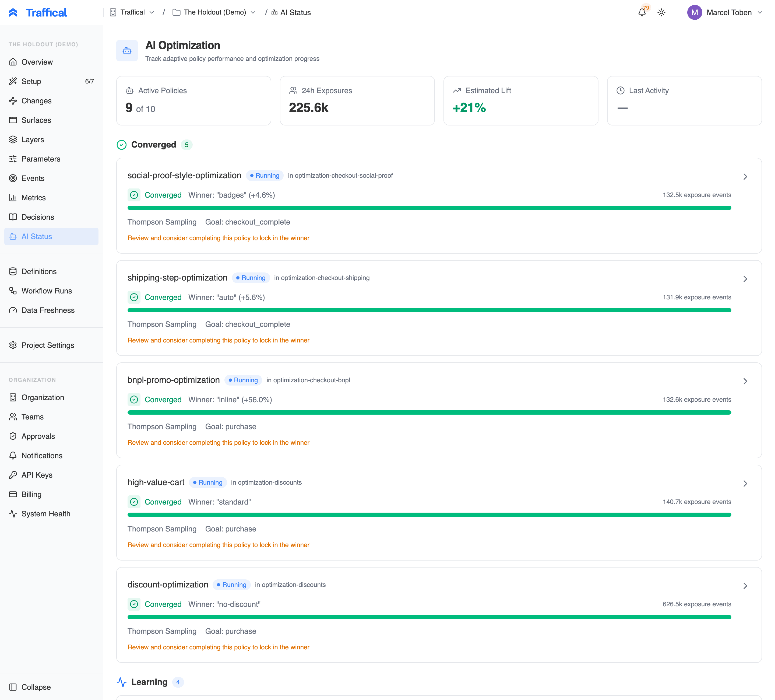Screen dimensions: 775x700
Task: Open Parameters in sidebar
Action: [x=51, y=159]
